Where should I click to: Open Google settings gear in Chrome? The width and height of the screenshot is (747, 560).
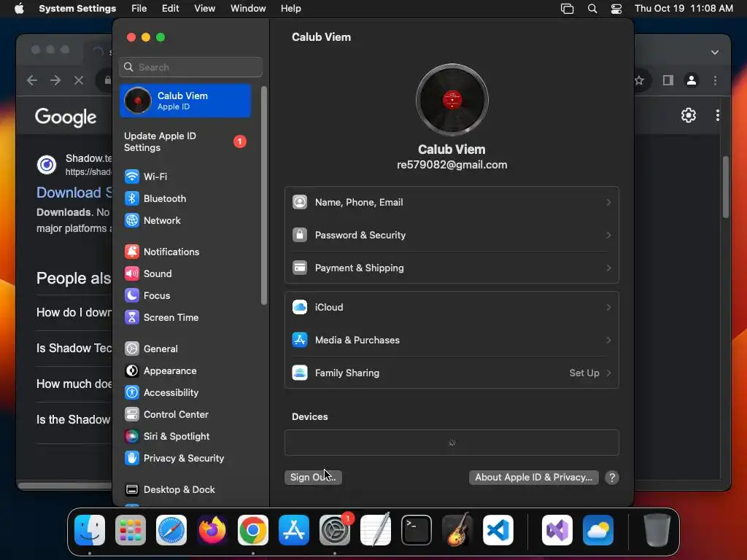point(689,115)
